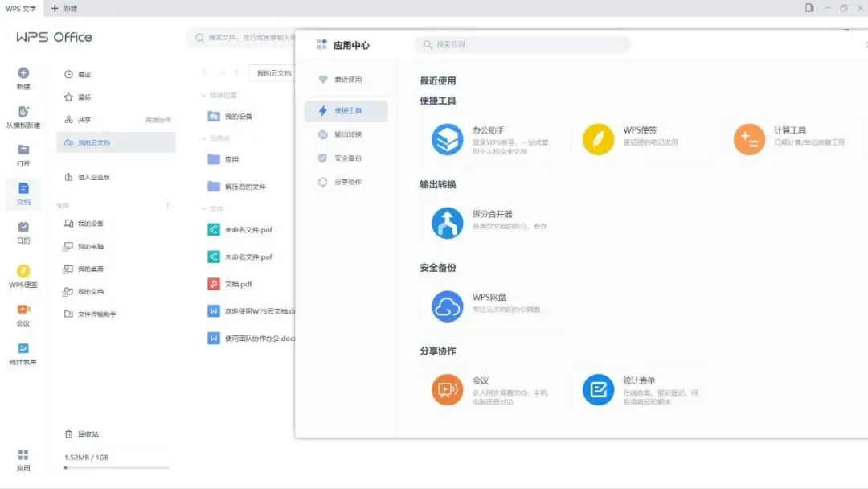The image size is (868, 489).
Task: Open WPS便签 icon in left sidebar
Action: click(23, 271)
